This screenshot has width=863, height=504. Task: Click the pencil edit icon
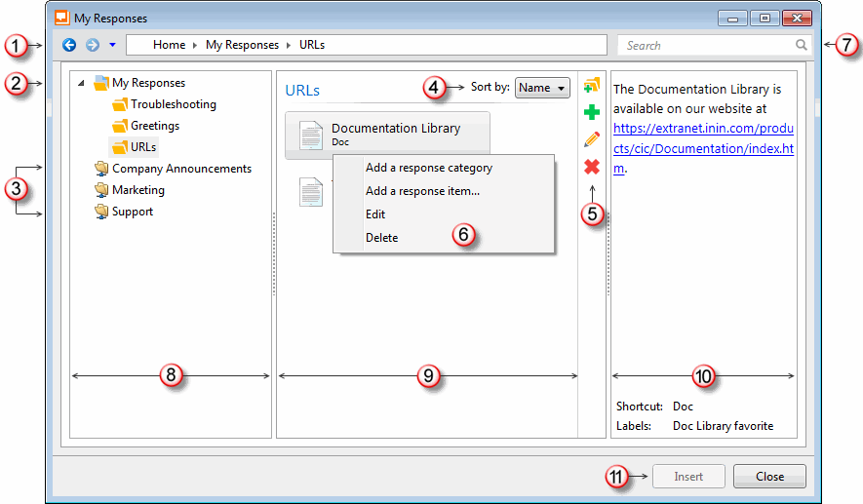591,139
